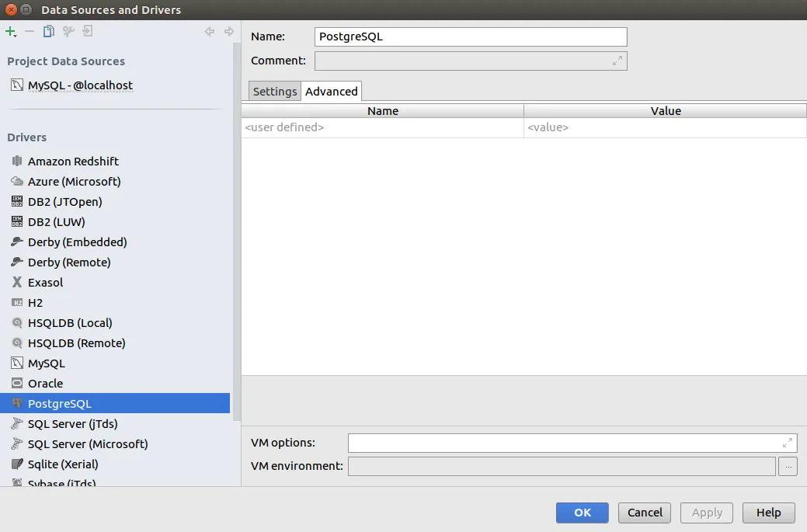Image resolution: width=807 pixels, height=532 pixels.
Task: Close the Data Sources and Drivers dialog
Action: click(x=11, y=10)
